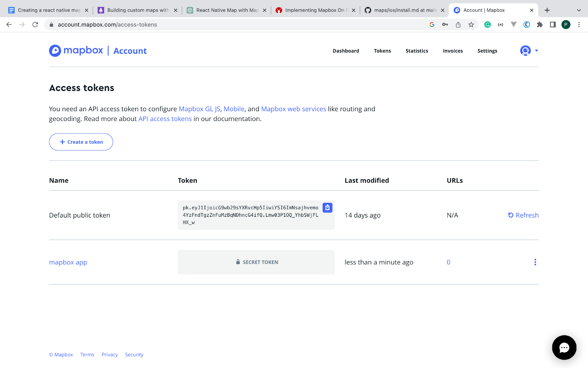Click the Account header link
Image resolution: width=588 pixels, height=368 pixels.
point(130,51)
